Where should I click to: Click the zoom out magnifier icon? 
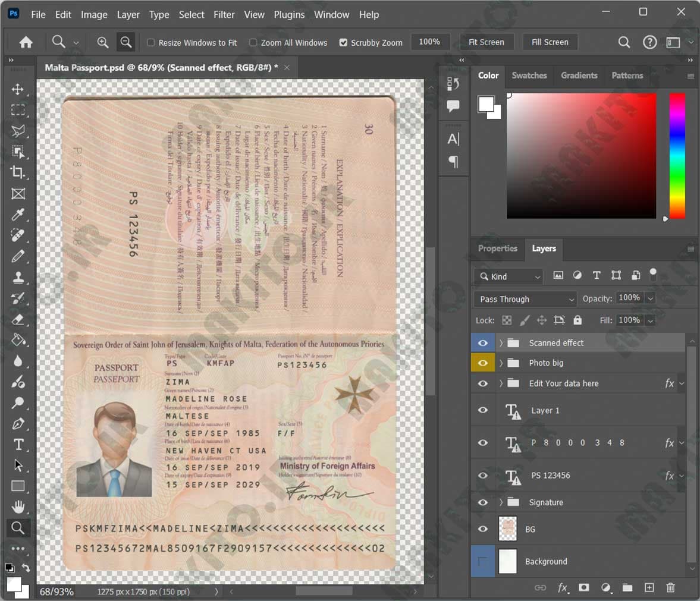coord(126,42)
